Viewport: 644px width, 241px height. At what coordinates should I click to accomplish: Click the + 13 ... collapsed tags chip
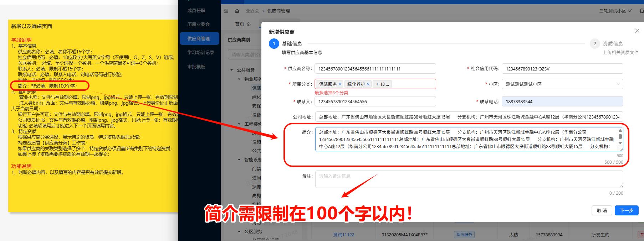click(382, 84)
